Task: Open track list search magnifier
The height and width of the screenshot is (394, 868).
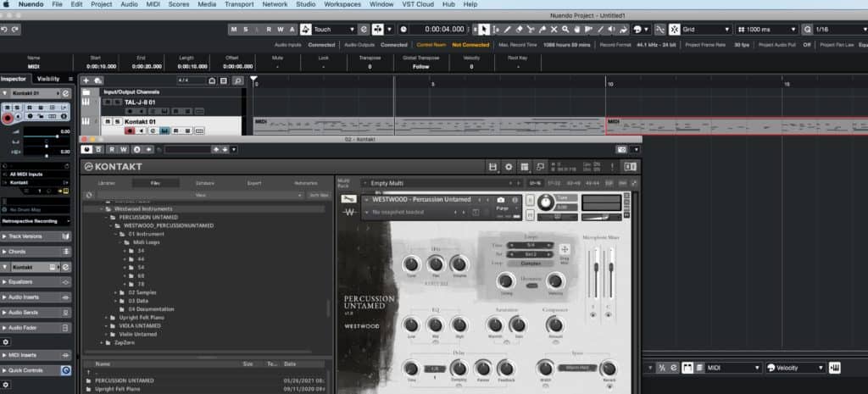Action: (x=237, y=80)
